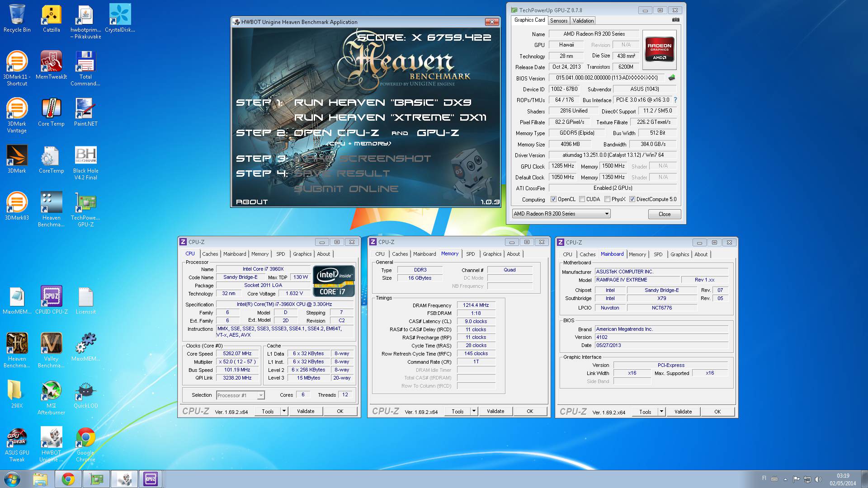This screenshot has width=868, height=488.
Task: Click OK in Memory CPU-Z window
Action: tap(530, 411)
